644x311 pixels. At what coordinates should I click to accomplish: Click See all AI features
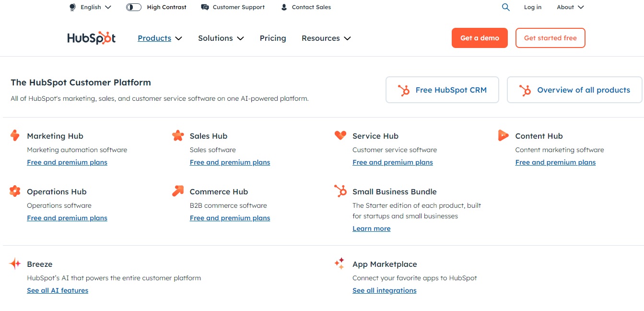tap(58, 290)
